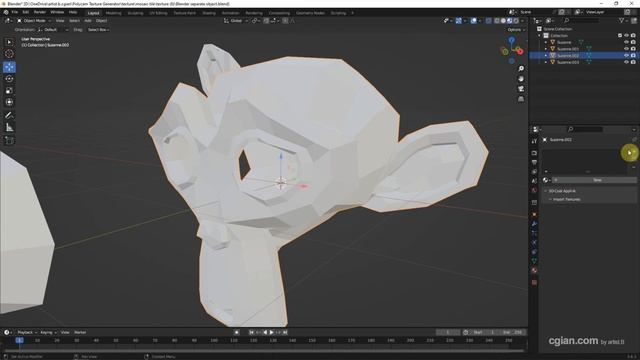Activate the Transform tool
640x360 pixels.
(9, 102)
